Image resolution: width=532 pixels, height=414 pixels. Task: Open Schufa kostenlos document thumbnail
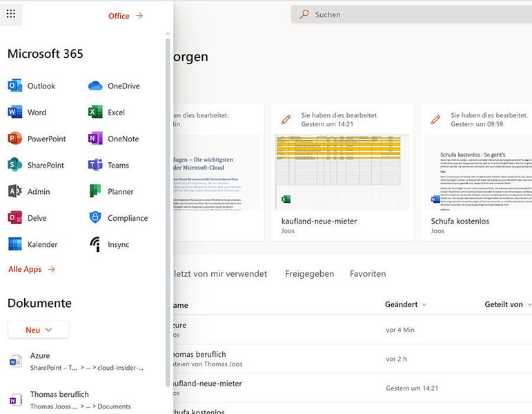(x=478, y=172)
